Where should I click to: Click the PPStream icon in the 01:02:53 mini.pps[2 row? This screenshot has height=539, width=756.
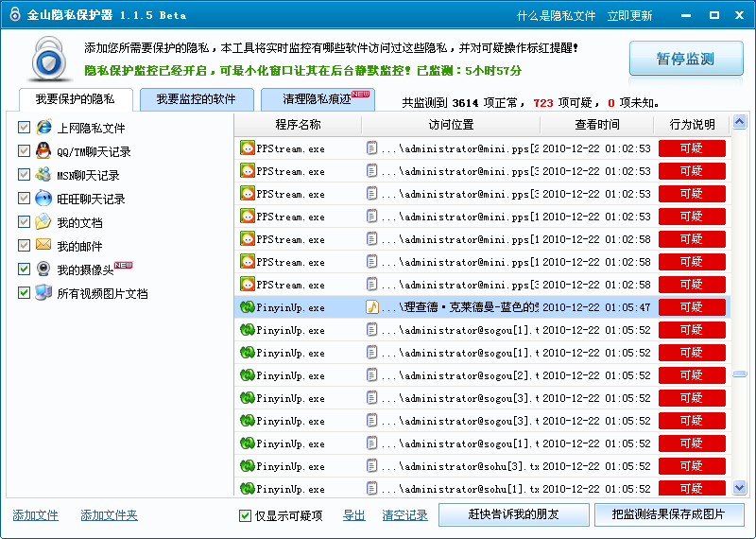pos(248,148)
